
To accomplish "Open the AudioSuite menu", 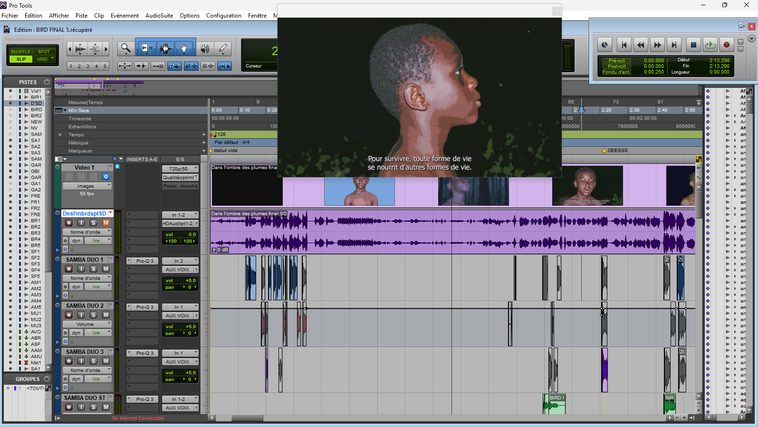I will point(159,15).
